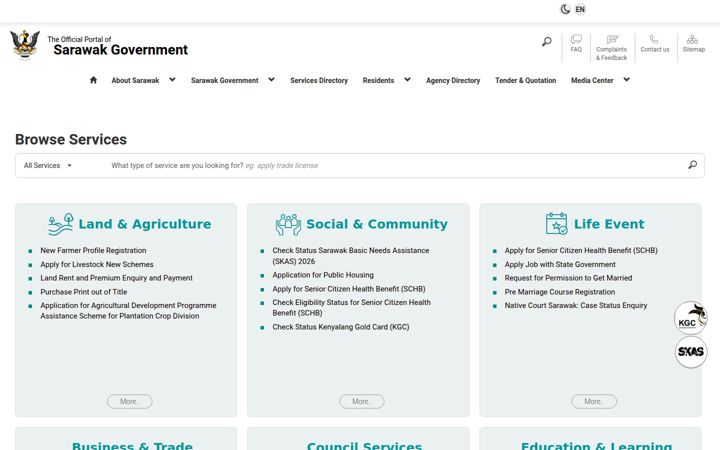The height and width of the screenshot is (450, 720).
Task: Click the Sarawak coat of arms logo
Action: [x=25, y=45]
